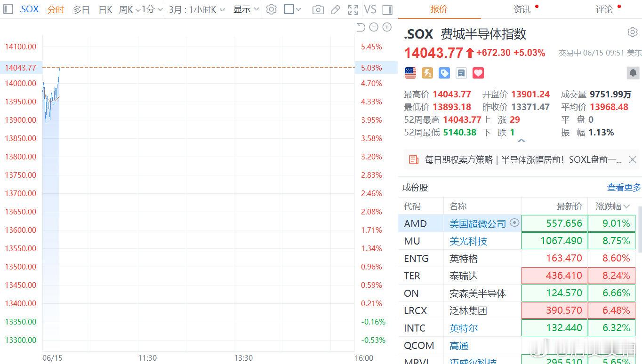Open quote panel settings gear
Screen dimensions: 642x364
tap(633, 32)
